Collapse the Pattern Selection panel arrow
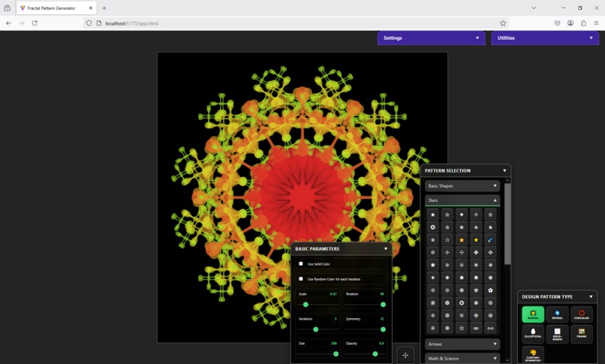This screenshot has width=605, height=364. coord(504,170)
